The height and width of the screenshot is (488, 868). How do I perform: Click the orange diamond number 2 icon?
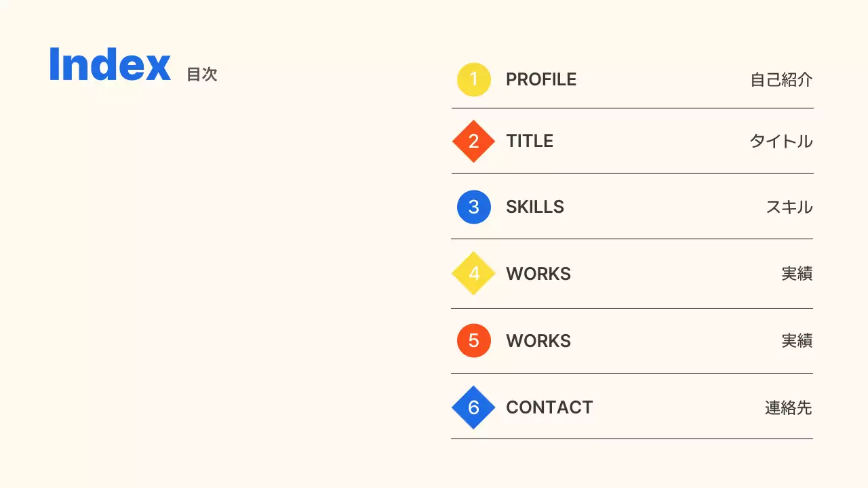click(x=473, y=141)
